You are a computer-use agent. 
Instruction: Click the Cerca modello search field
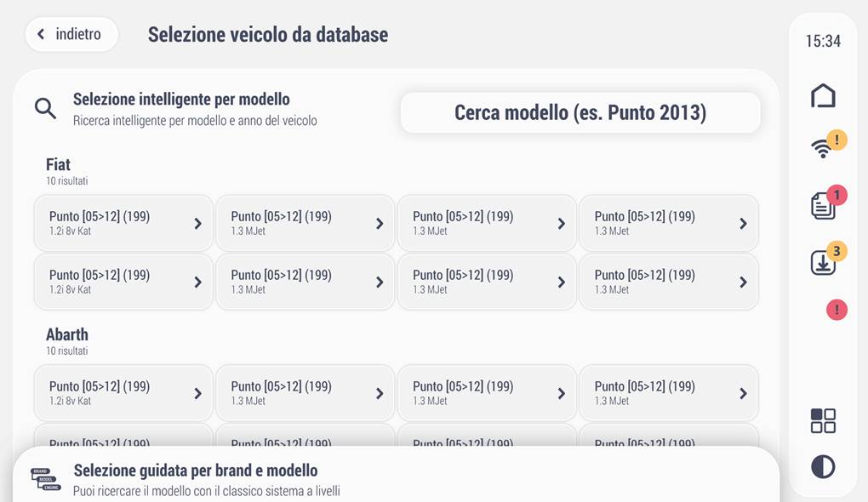(580, 112)
